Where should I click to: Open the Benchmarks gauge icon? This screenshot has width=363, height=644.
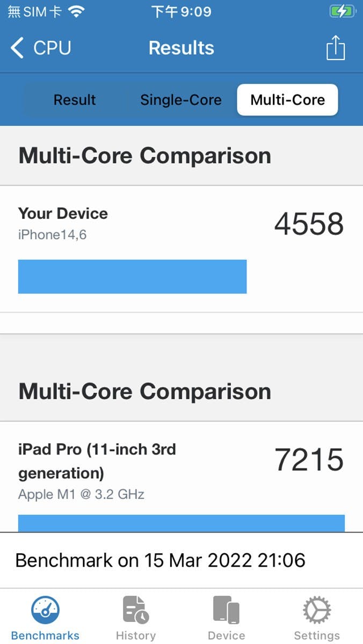[x=45, y=611]
